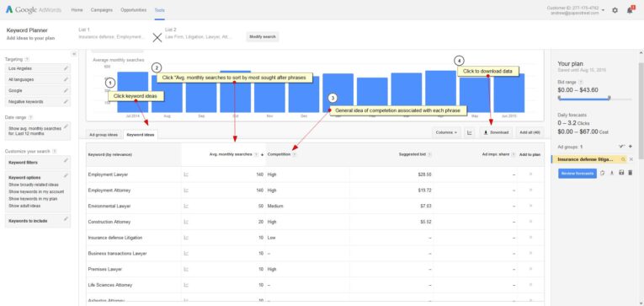
Task: Add Construction Attorney keyword to plan
Action: point(530,221)
